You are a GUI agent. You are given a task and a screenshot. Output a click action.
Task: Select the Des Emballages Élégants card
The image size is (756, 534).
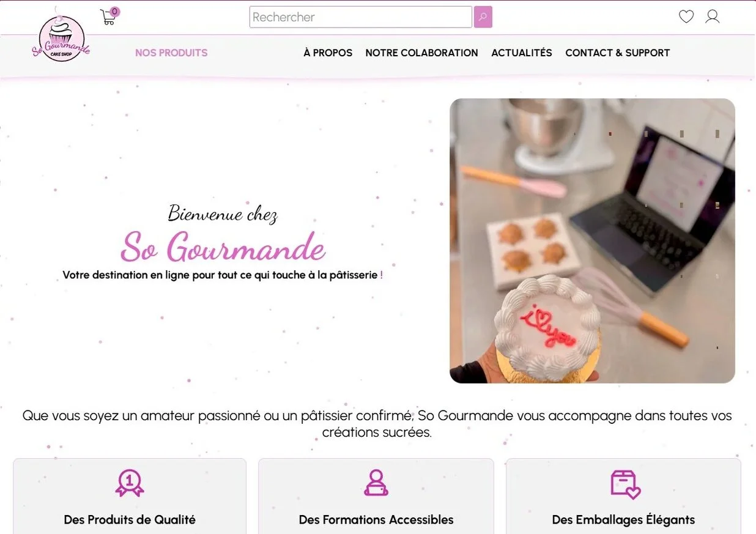[623, 496]
